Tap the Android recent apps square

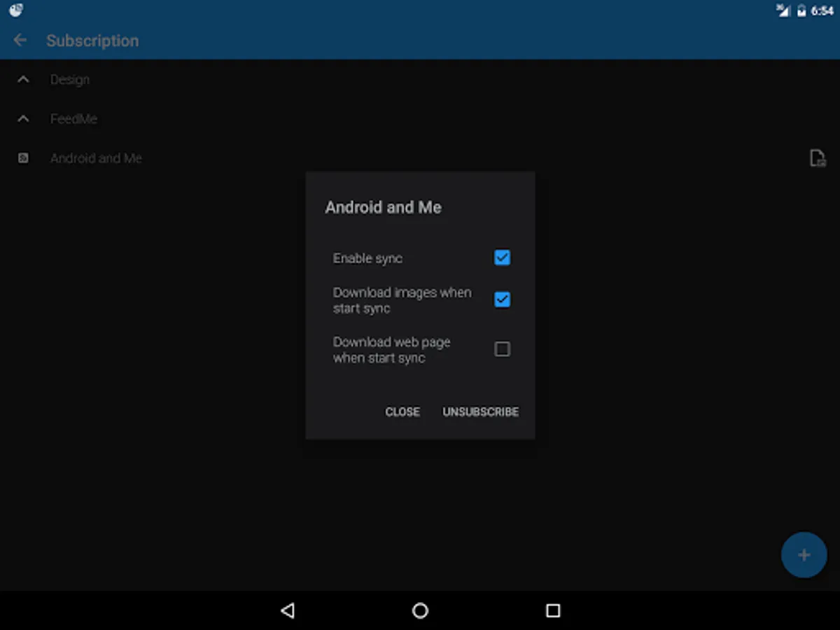pyautogui.click(x=553, y=610)
